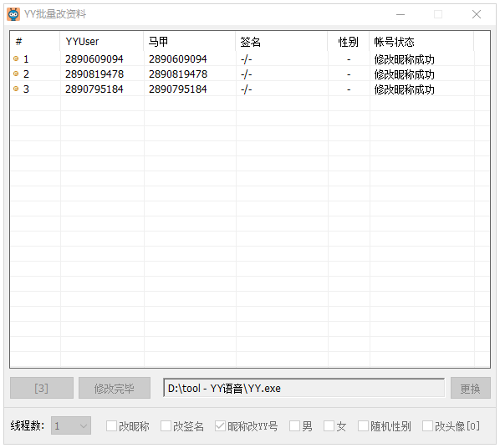The height and width of the screenshot is (448, 500).
Task: Focus the YY.exe path input field
Action: click(304, 388)
